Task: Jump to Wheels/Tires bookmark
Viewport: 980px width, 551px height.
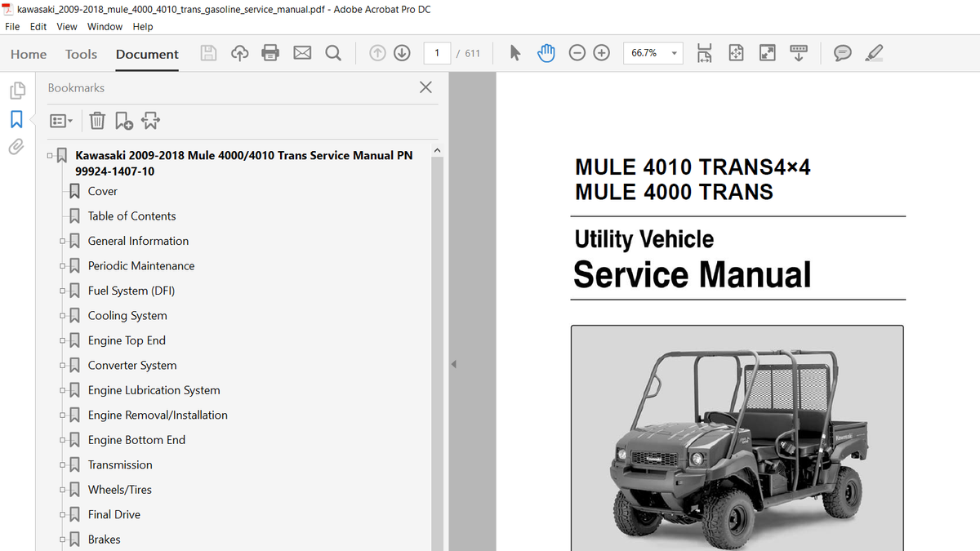Action: pyautogui.click(x=120, y=490)
